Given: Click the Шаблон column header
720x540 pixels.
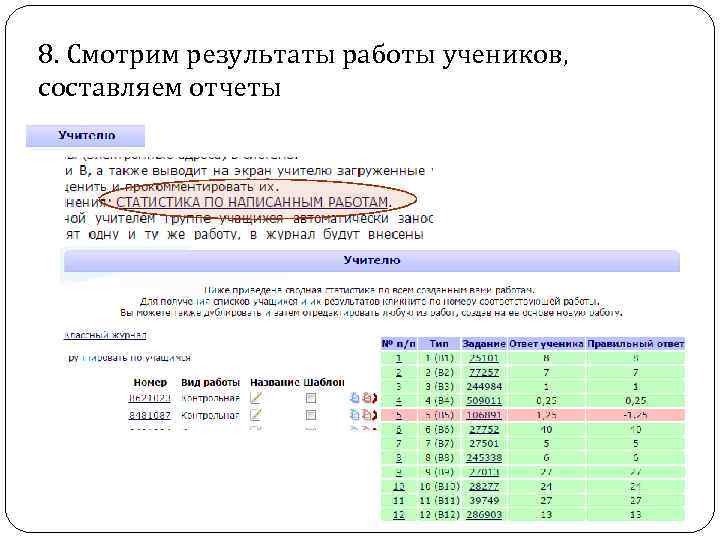Looking at the screenshot, I should pos(324,382).
